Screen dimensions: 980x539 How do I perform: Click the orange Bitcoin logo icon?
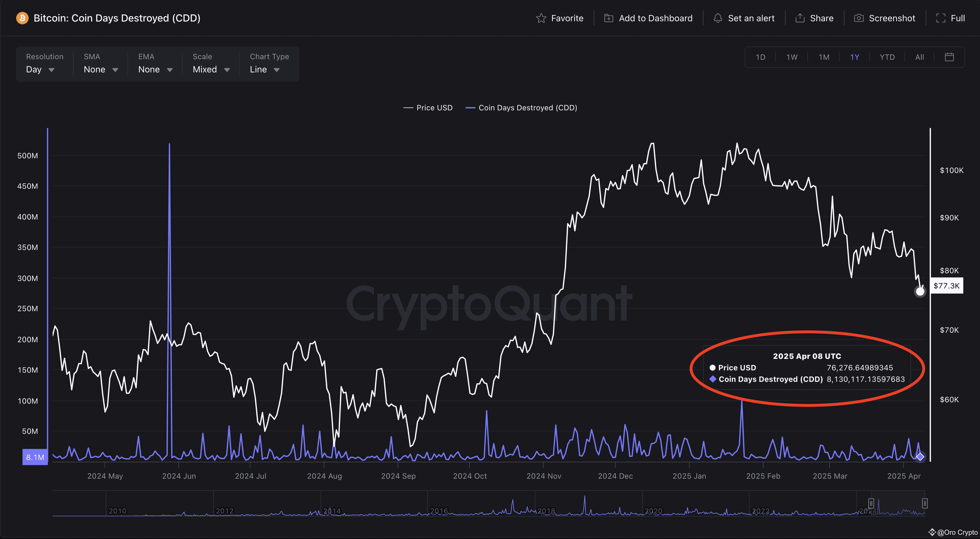click(x=22, y=18)
